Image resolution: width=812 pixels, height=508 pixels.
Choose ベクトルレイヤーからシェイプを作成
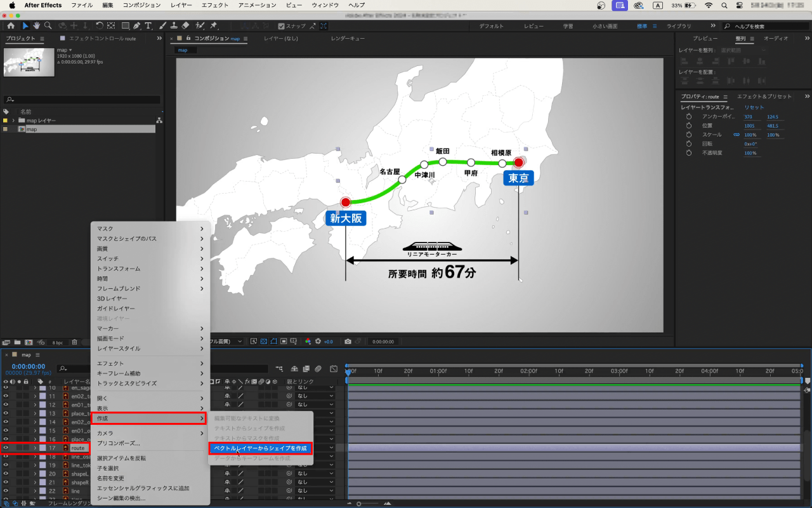[261, 448]
